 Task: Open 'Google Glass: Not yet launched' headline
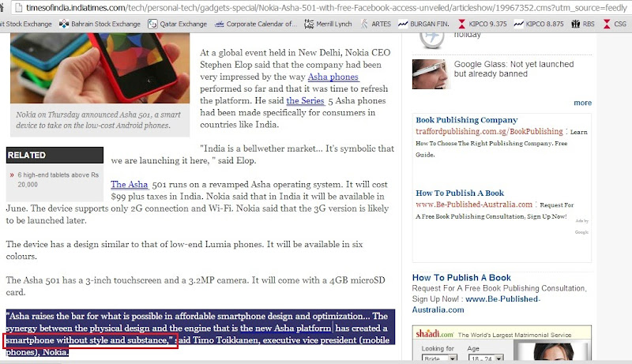(513, 69)
